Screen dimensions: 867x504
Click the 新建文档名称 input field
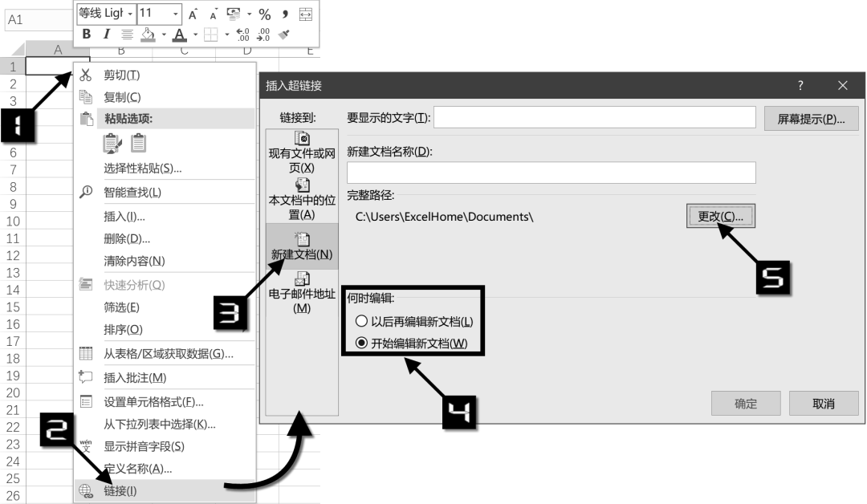tap(552, 173)
